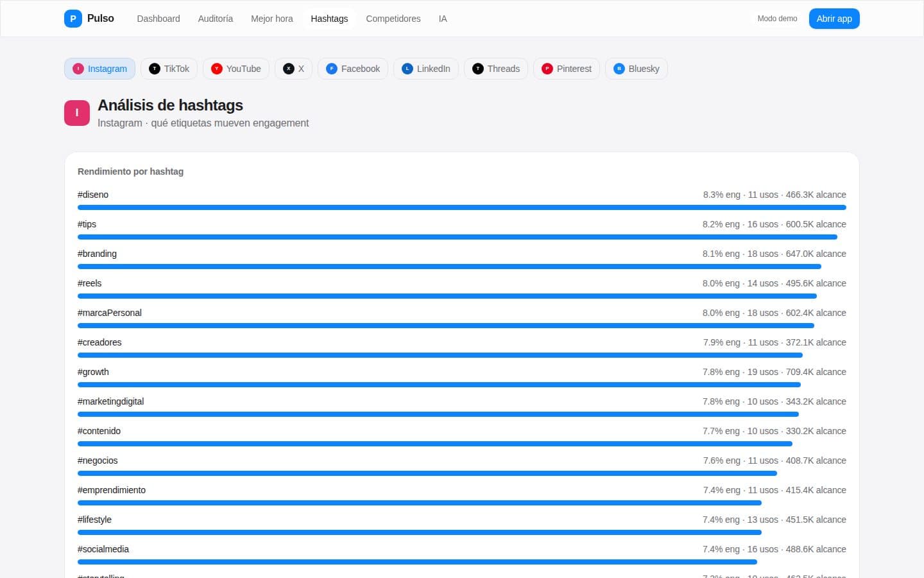
Task: Click the #reels hashtag label
Action: tap(89, 283)
